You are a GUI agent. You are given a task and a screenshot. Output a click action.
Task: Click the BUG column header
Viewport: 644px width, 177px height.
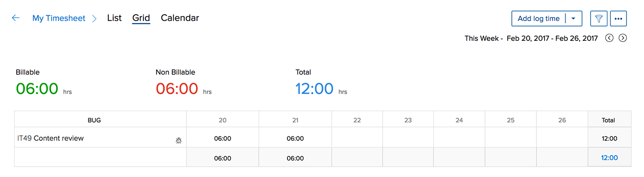(x=94, y=120)
